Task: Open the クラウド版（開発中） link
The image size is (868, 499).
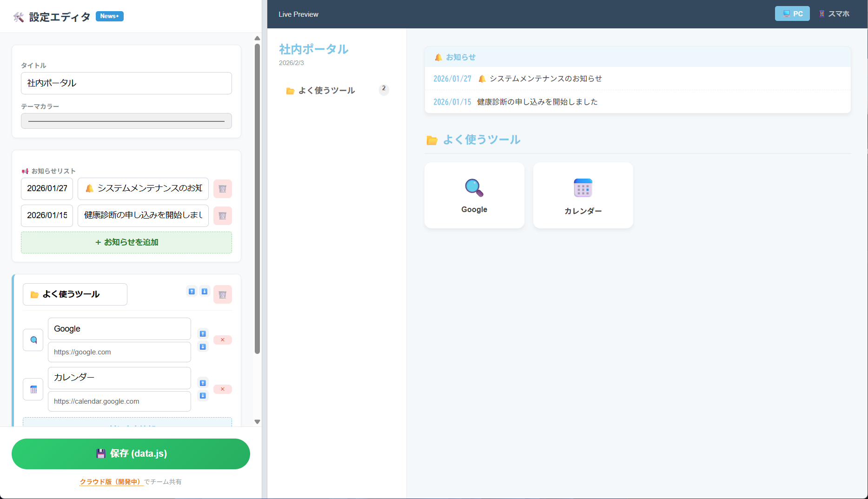Action: [112, 482]
